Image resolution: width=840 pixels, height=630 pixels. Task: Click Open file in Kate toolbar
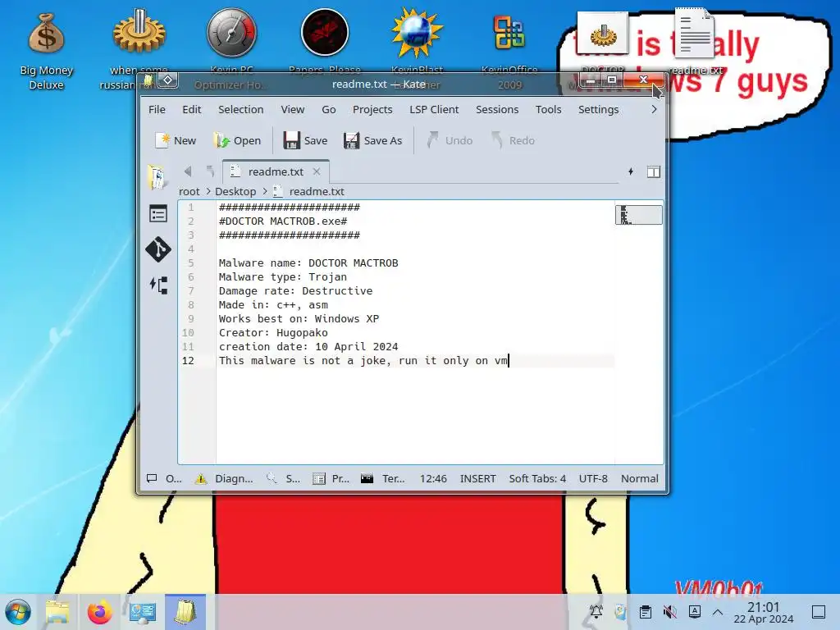(x=237, y=140)
